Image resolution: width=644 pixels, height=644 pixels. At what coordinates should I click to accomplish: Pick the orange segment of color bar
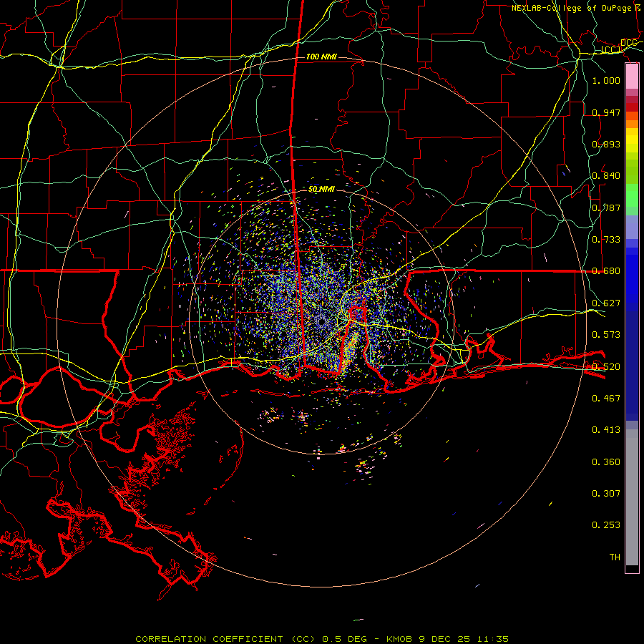pos(632,124)
